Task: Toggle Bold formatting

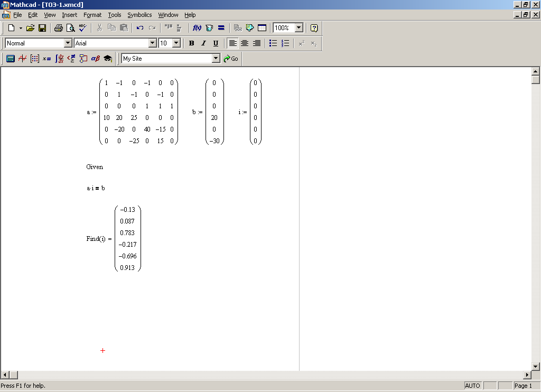Action: [191, 43]
